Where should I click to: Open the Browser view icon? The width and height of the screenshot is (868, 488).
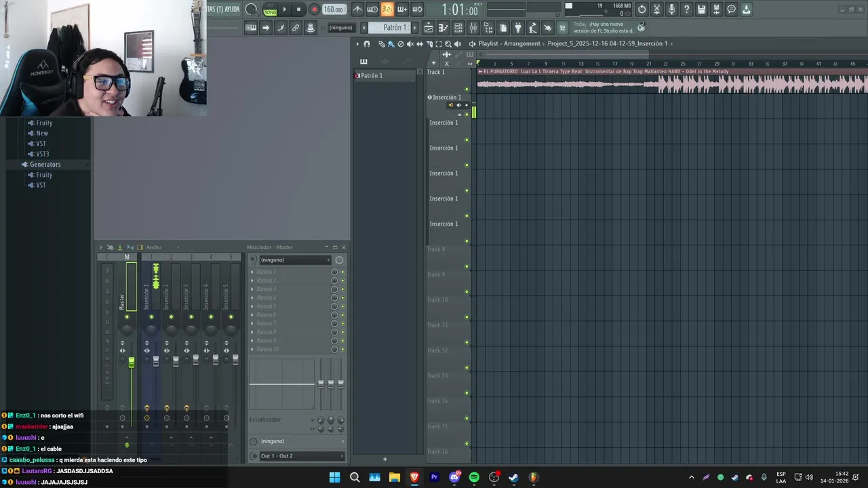pos(488,28)
